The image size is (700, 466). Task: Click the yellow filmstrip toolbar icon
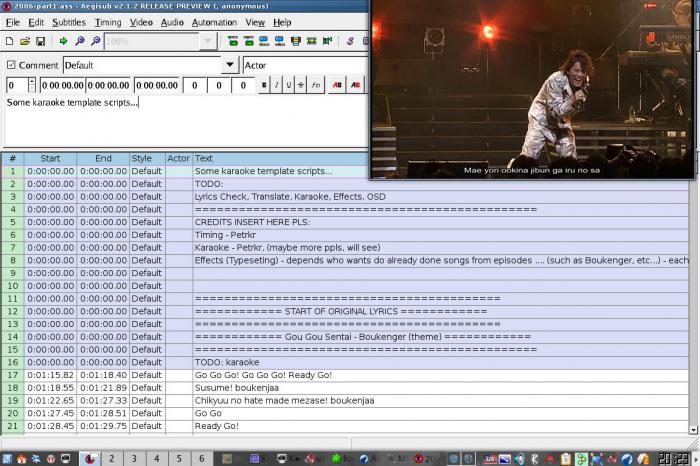pyautogui.click(x=312, y=42)
